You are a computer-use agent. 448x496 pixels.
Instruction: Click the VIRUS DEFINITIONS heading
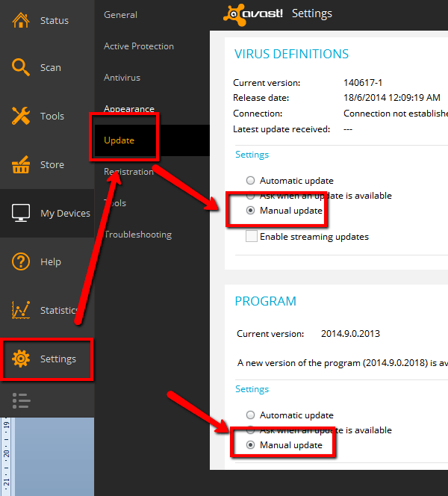(x=291, y=54)
